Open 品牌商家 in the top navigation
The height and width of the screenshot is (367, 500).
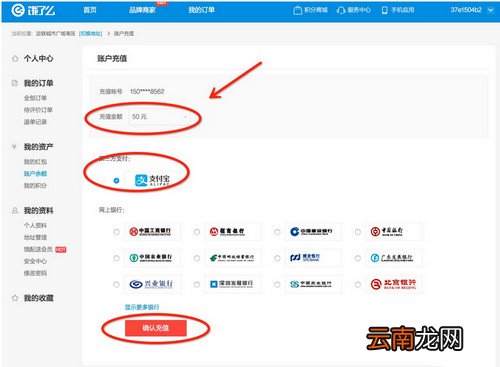pos(142,10)
